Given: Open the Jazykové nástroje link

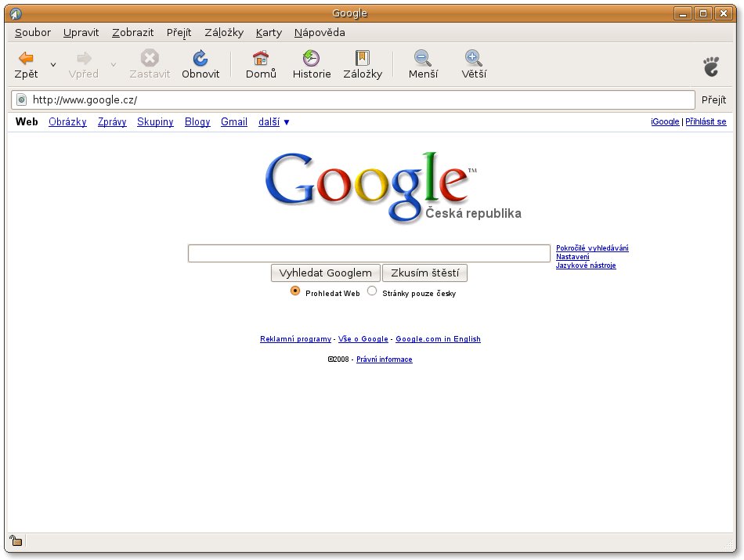Looking at the screenshot, I should pos(586,266).
